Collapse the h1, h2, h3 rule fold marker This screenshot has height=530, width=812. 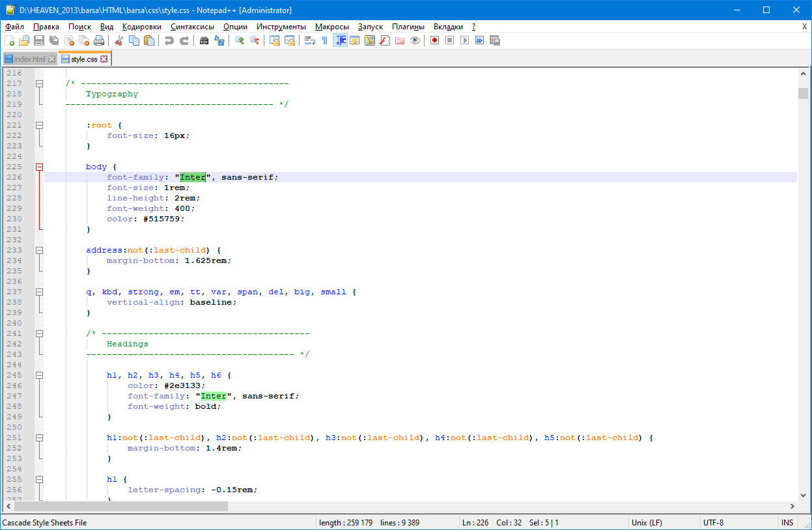point(40,375)
